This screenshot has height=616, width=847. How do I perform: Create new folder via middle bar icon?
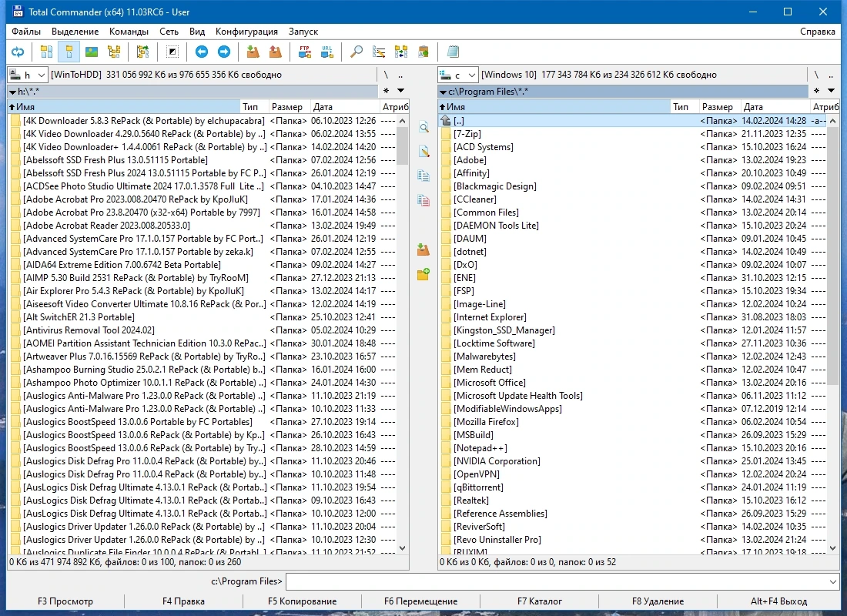424,274
